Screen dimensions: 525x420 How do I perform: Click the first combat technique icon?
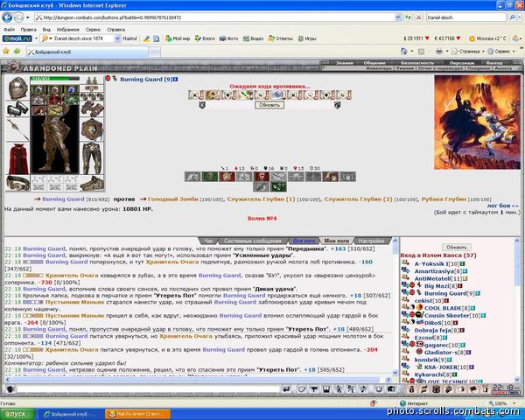pyautogui.click(x=192, y=177)
